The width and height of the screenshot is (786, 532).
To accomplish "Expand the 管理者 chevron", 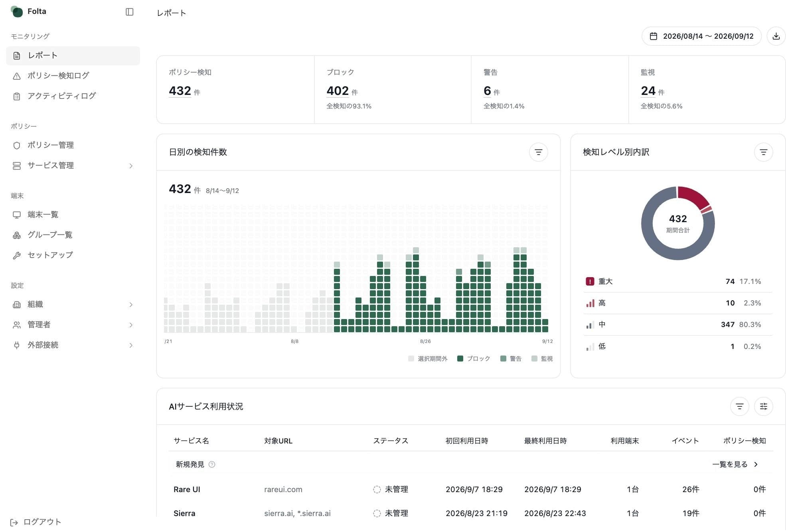I will (x=131, y=325).
